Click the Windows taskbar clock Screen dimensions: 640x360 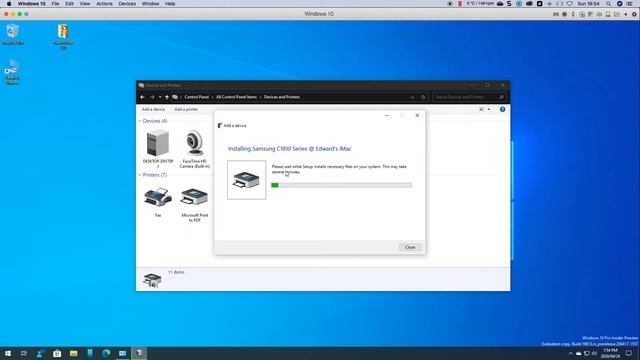610,353
